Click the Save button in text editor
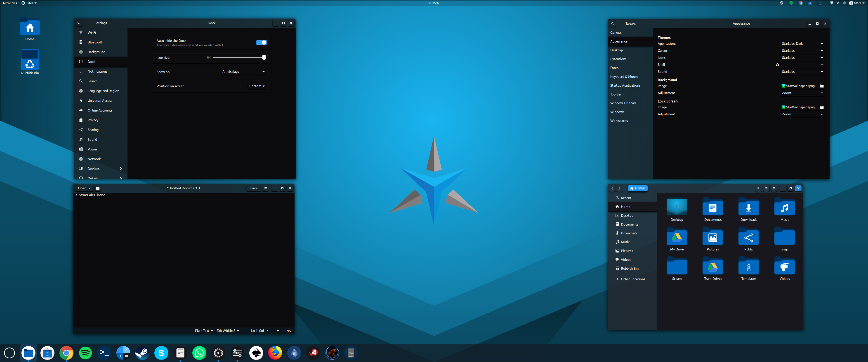 (254, 188)
